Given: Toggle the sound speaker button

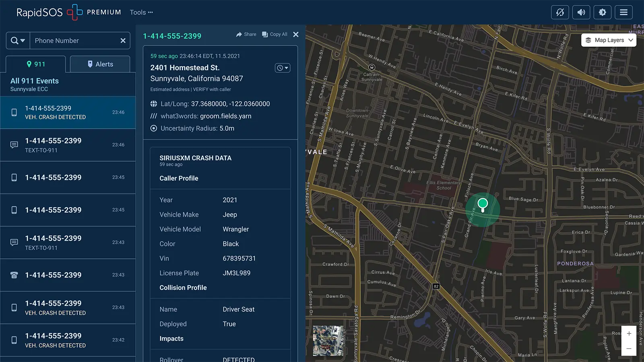Looking at the screenshot, I should pos(581,12).
